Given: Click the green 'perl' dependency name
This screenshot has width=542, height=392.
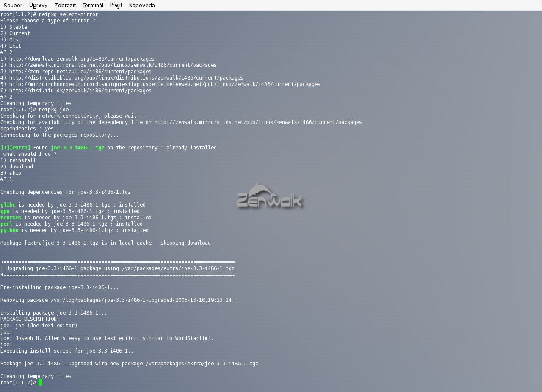Looking at the screenshot, I should 6,224.
